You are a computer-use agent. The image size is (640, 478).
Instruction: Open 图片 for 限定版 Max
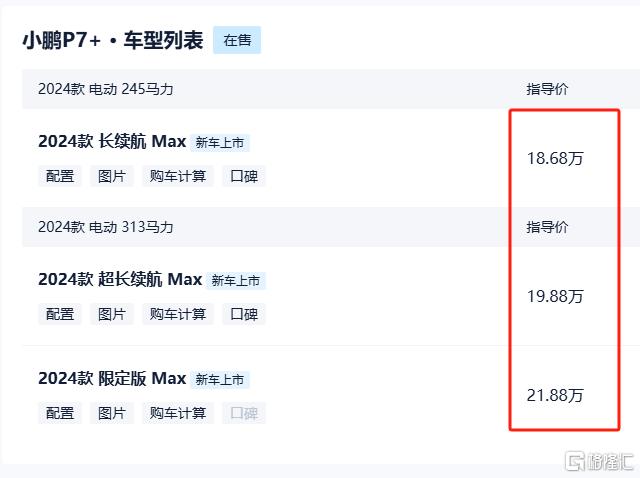(x=112, y=413)
